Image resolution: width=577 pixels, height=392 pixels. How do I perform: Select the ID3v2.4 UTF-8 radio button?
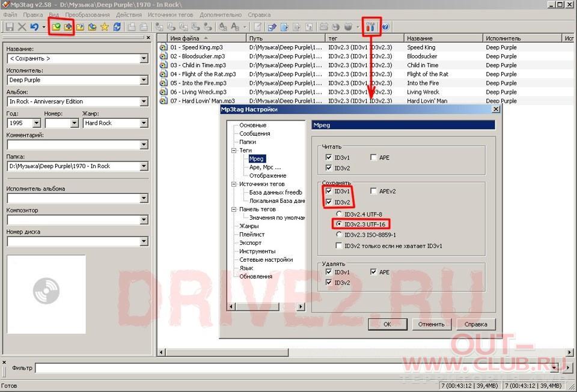coord(339,214)
